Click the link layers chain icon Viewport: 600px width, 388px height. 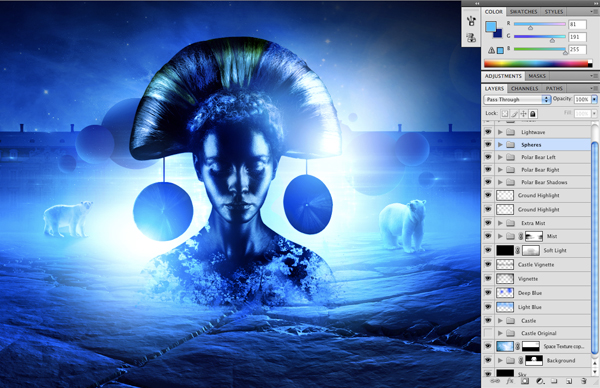495,381
